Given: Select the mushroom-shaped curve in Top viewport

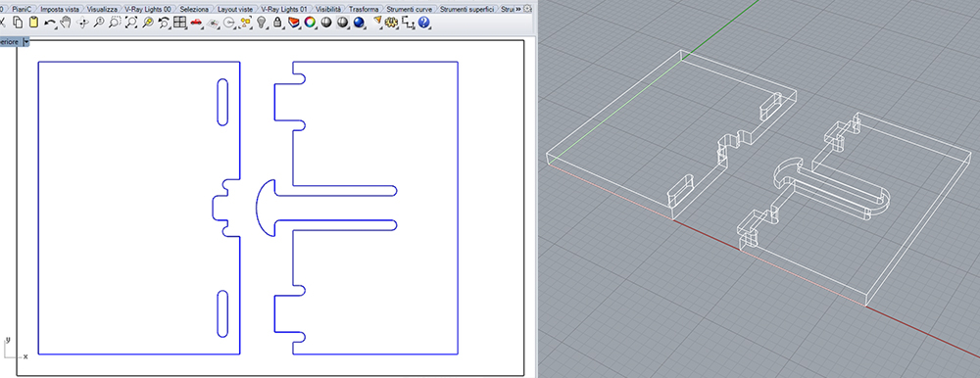Looking at the screenshot, I should pos(325,209).
